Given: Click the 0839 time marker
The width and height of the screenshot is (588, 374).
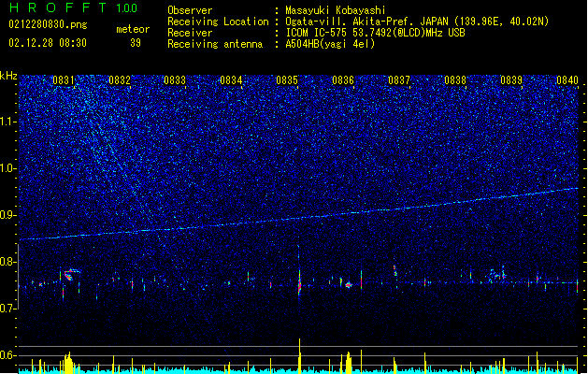Looking at the screenshot, I should pos(511,79).
